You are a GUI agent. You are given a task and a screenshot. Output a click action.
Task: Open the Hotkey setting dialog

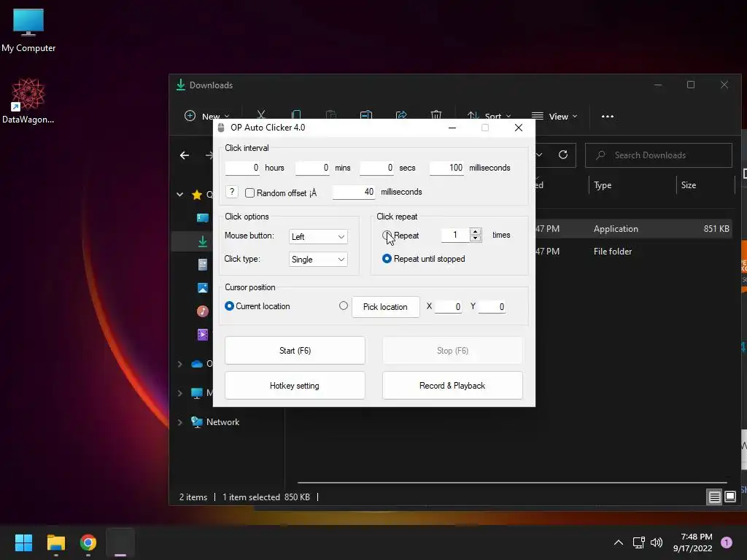tap(295, 386)
